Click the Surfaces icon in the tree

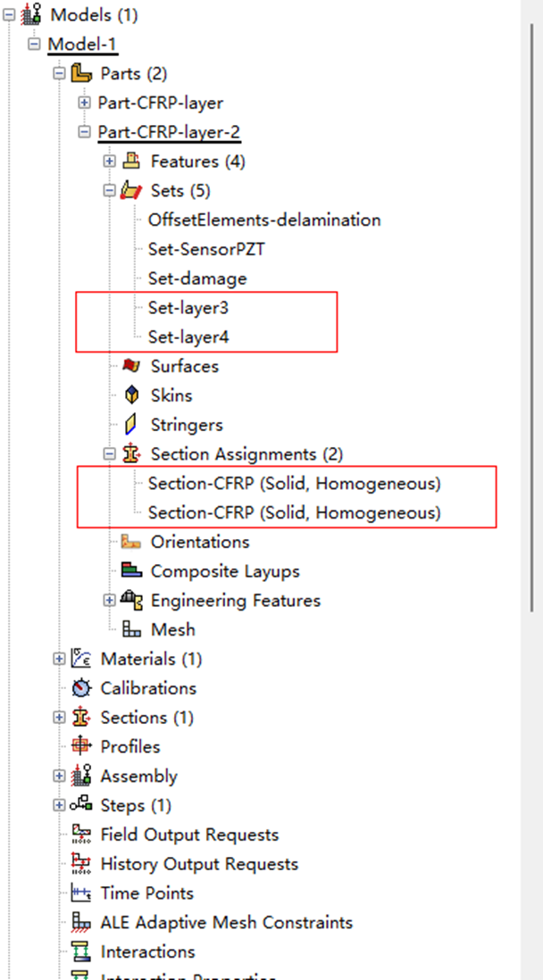[x=131, y=366]
